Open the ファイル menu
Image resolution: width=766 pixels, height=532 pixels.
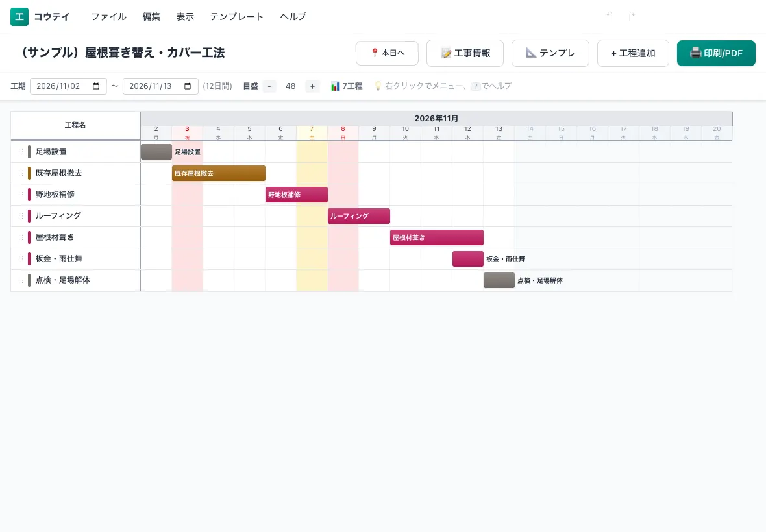tap(108, 17)
